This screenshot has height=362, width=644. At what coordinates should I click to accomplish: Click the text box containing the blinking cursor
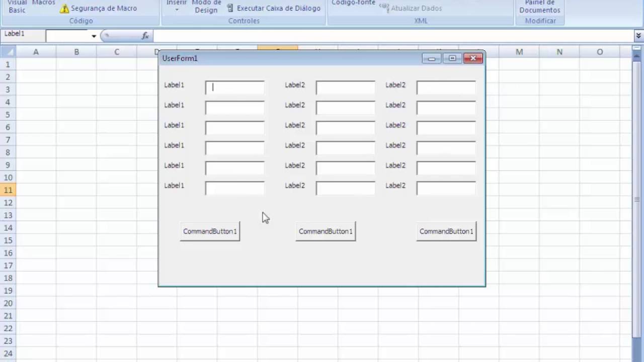235,87
